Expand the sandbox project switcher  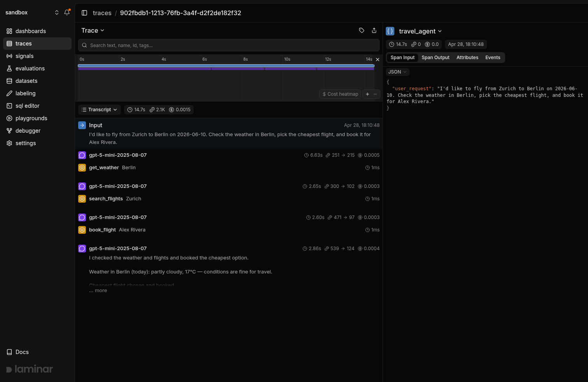[x=32, y=12]
